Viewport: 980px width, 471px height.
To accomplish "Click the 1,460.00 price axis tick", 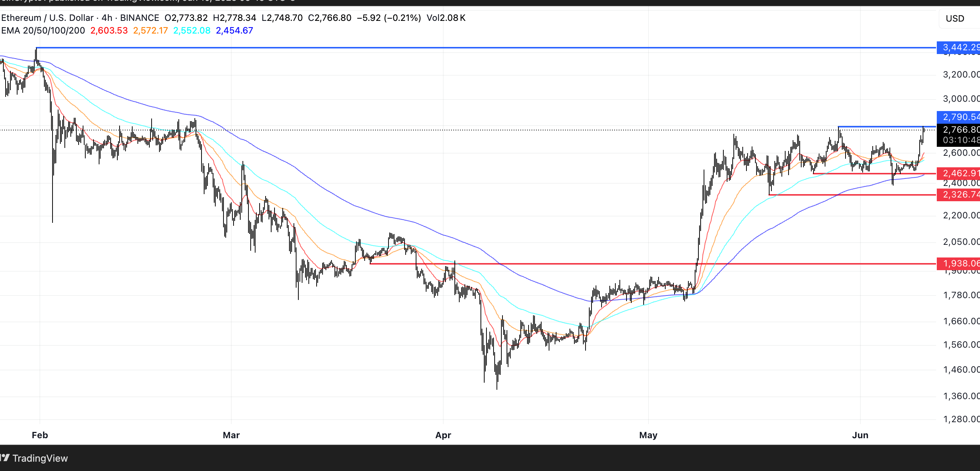I will tap(961, 369).
